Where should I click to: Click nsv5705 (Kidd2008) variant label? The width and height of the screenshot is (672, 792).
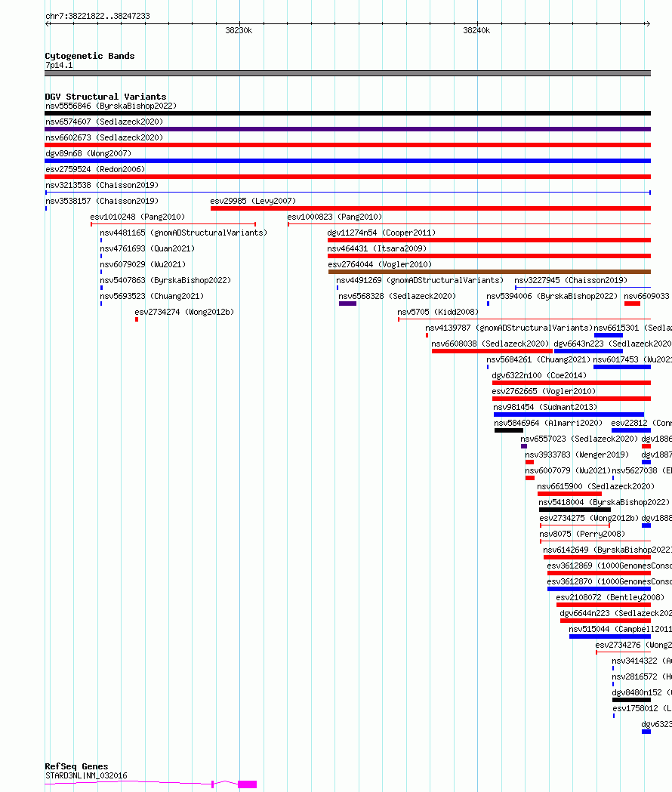click(x=438, y=312)
